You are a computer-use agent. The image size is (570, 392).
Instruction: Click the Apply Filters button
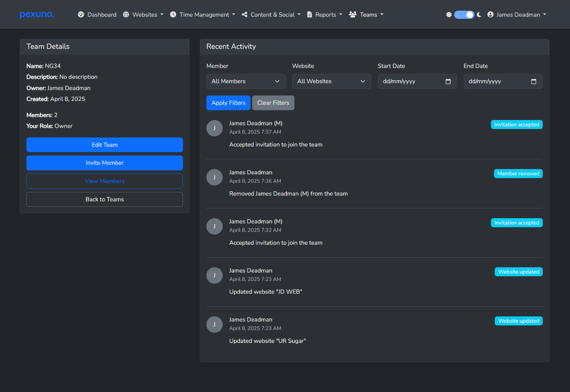(x=228, y=103)
